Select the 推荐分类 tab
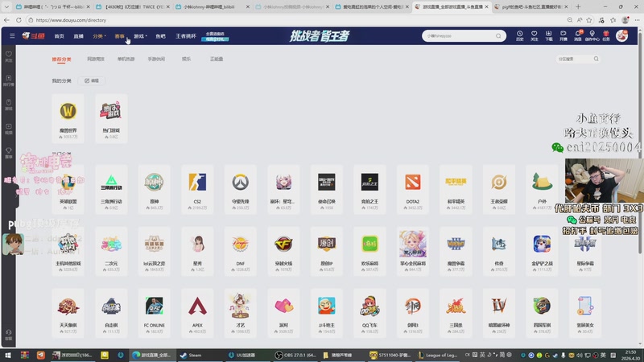 (x=62, y=59)
